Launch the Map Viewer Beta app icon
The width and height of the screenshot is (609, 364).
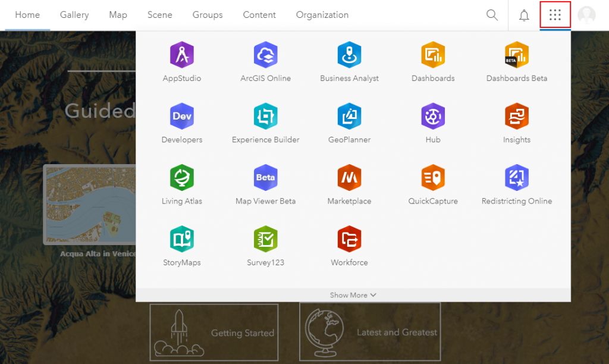266,177
